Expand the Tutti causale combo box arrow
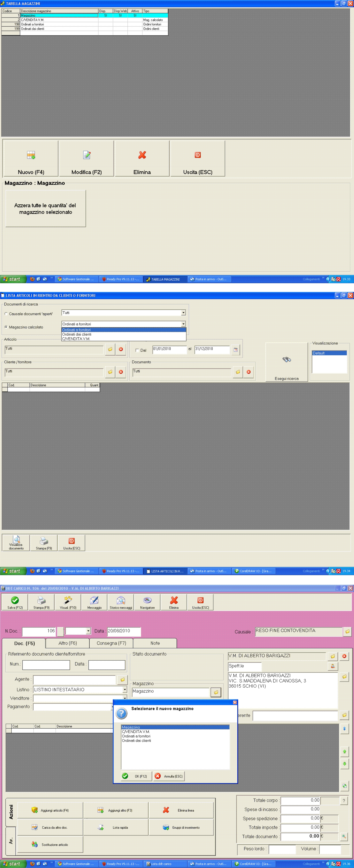354x868 pixels. 183,313
